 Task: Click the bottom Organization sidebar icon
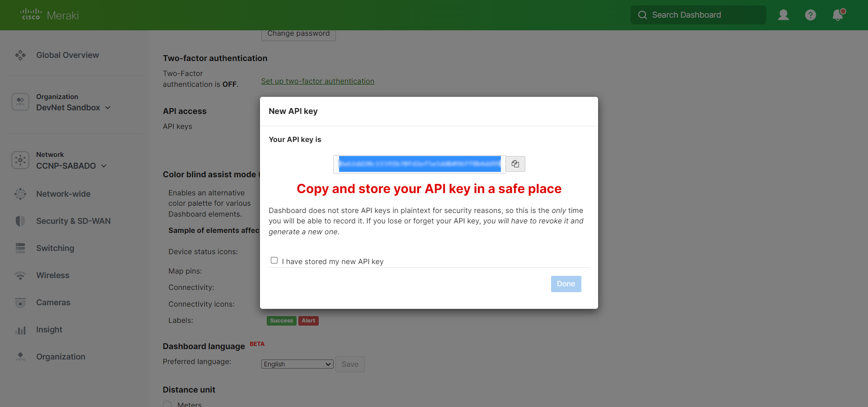click(20, 357)
